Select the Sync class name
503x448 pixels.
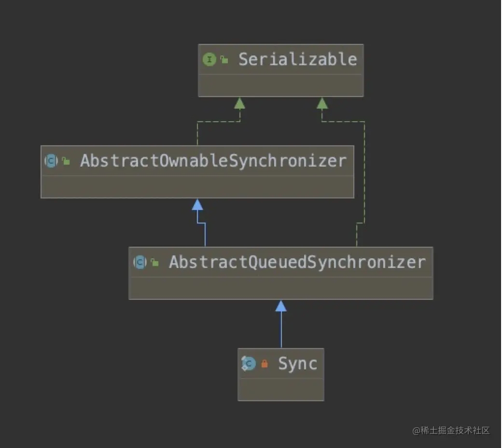297,363
